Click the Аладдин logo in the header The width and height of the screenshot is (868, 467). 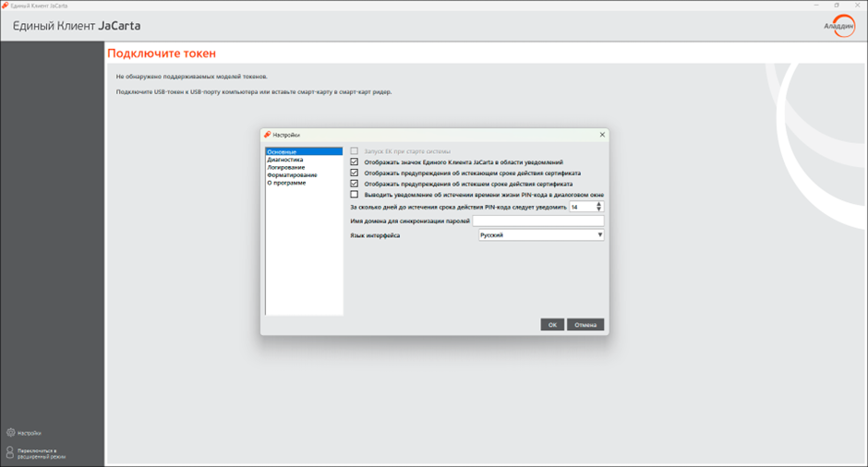[841, 26]
